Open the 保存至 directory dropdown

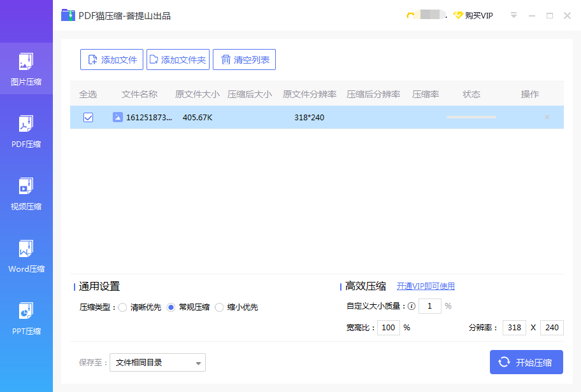(x=157, y=362)
